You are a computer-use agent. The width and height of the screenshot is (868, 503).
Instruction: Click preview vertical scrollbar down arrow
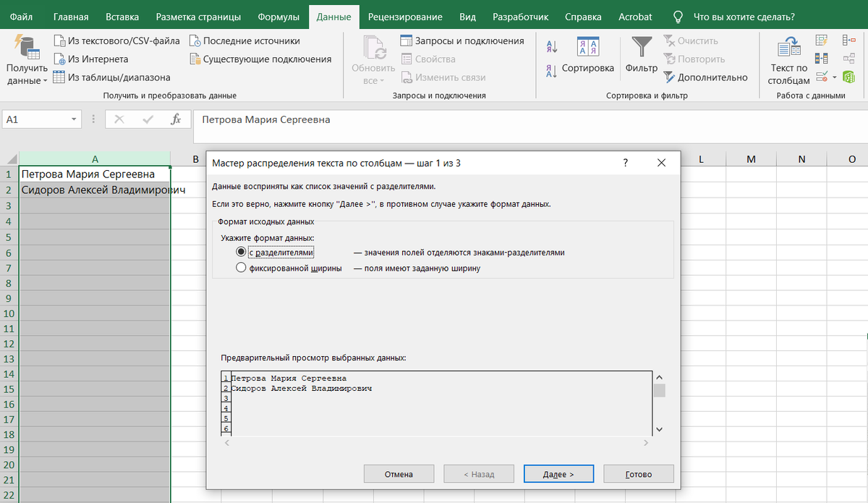point(659,429)
